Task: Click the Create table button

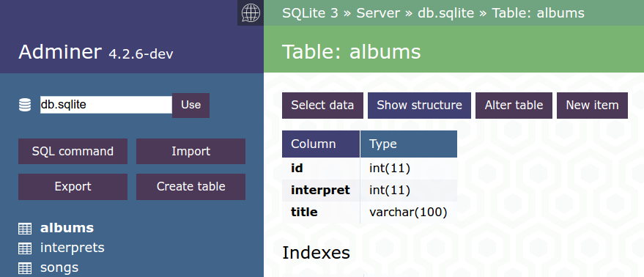Action: click(x=190, y=187)
